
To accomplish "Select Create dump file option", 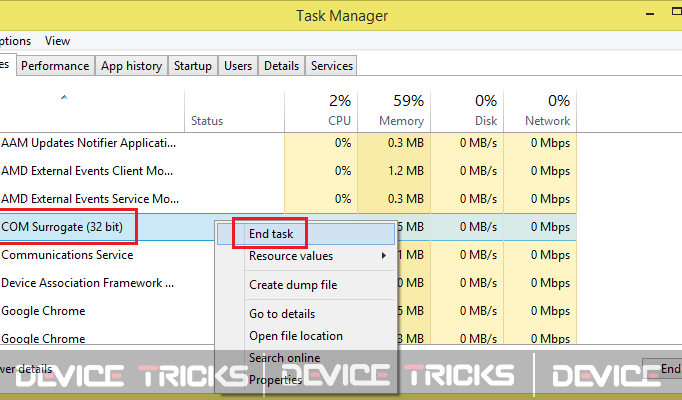I will point(306,285).
